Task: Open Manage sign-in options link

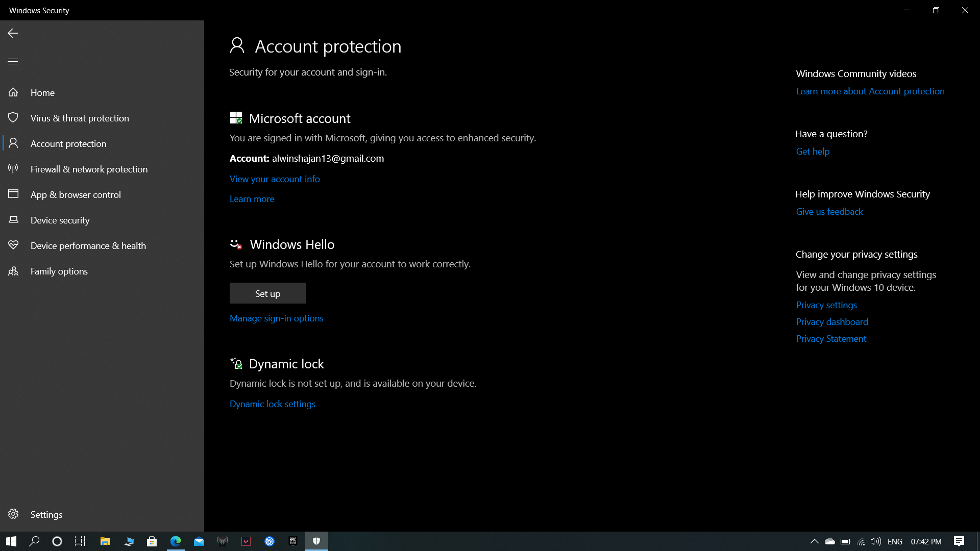Action: [277, 318]
